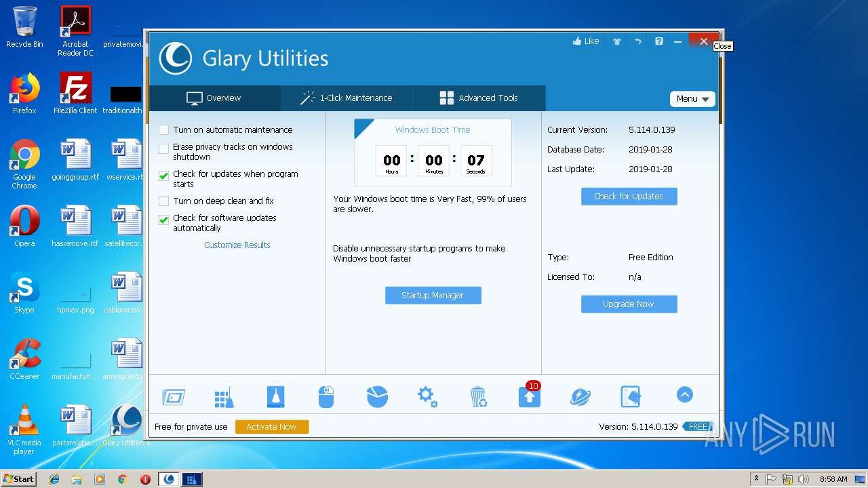Select the Skype desktop icon

(24, 293)
